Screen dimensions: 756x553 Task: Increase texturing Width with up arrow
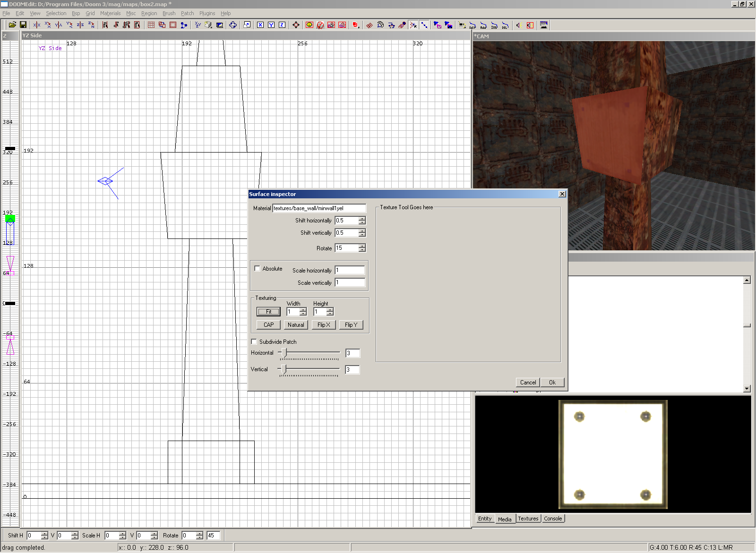[303, 310]
